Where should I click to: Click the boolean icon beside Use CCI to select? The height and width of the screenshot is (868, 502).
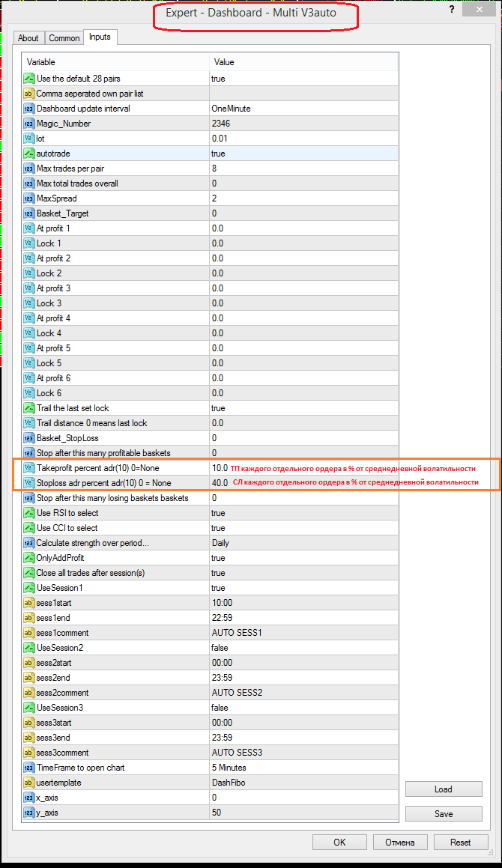pyautogui.click(x=28, y=528)
